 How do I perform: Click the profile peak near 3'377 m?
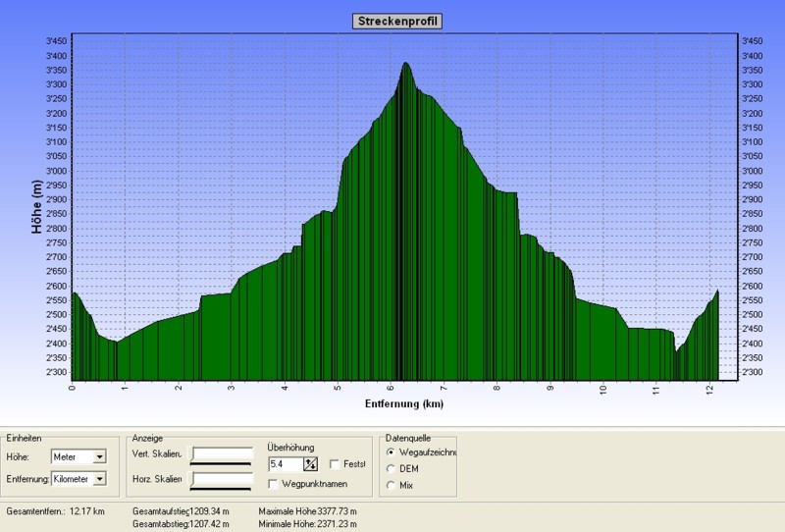[405, 65]
